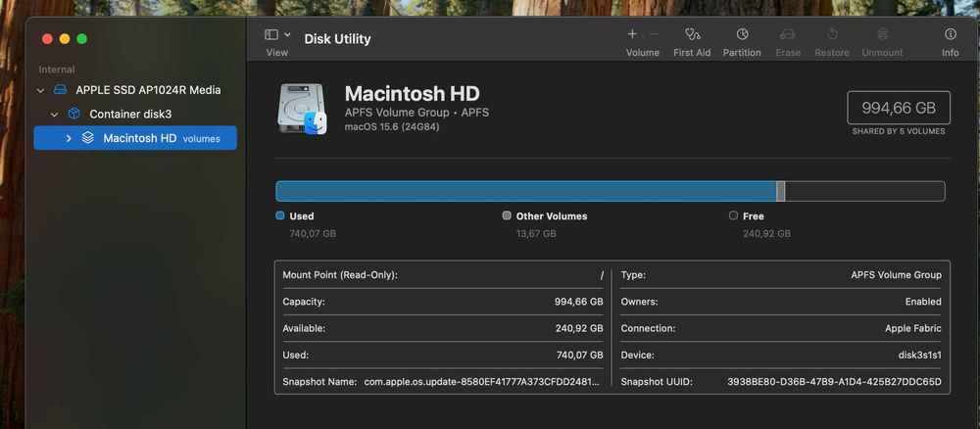This screenshot has height=429, width=980.
Task: Open the View sidebar options icon
Action: [271, 34]
